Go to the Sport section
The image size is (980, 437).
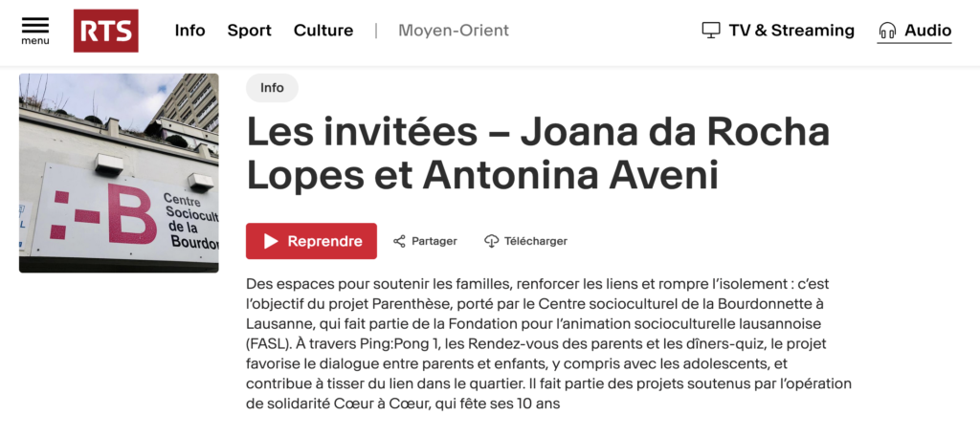click(x=249, y=31)
